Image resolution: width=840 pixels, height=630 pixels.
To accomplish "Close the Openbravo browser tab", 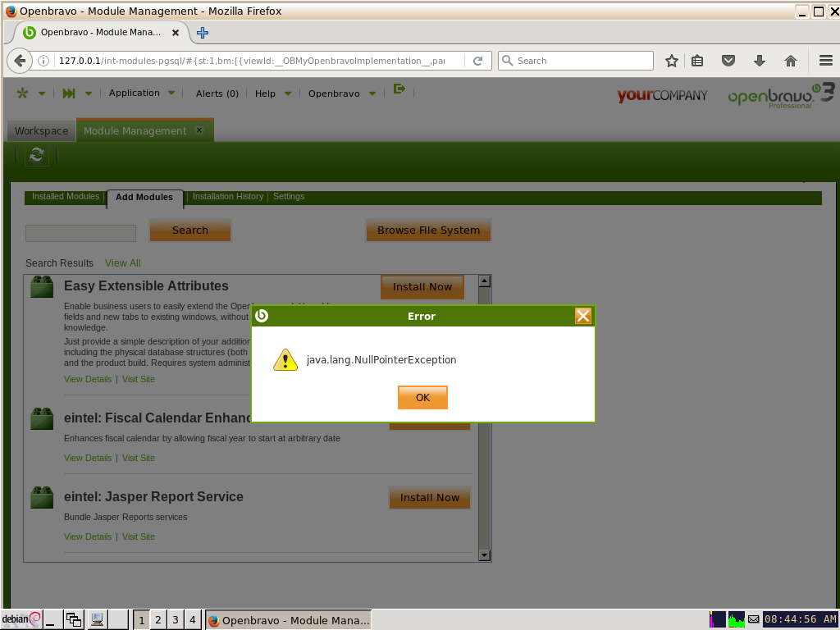I will pos(176,33).
